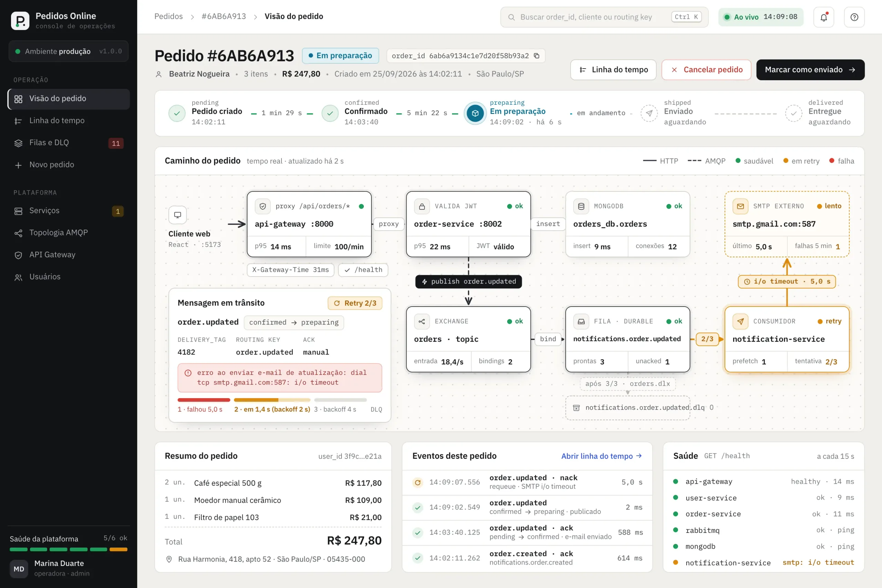Click the X-Gateway-Time 31ms chip
Image resolution: width=882 pixels, height=588 pixels.
(x=290, y=270)
